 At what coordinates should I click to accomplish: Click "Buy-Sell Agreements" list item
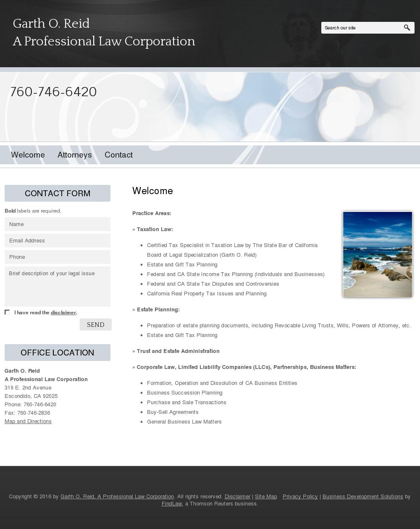tap(173, 412)
